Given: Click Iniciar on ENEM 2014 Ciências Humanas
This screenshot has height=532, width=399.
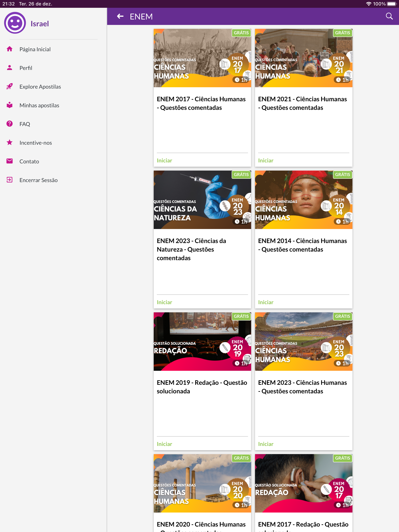Looking at the screenshot, I should pos(266,302).
